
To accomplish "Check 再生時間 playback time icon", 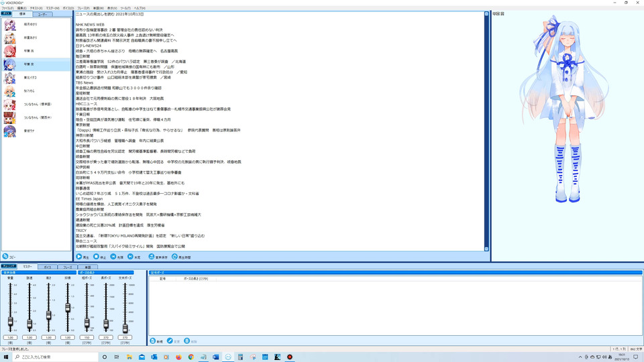I will point(174,257).
